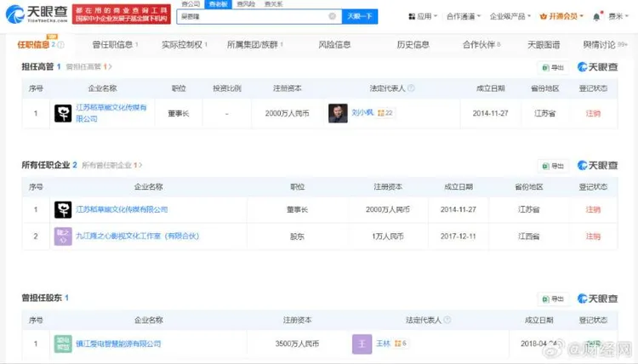Screen dimensions: 638x364
Task: Click the help icon next to 任职信息
Action: pos(61,45)
